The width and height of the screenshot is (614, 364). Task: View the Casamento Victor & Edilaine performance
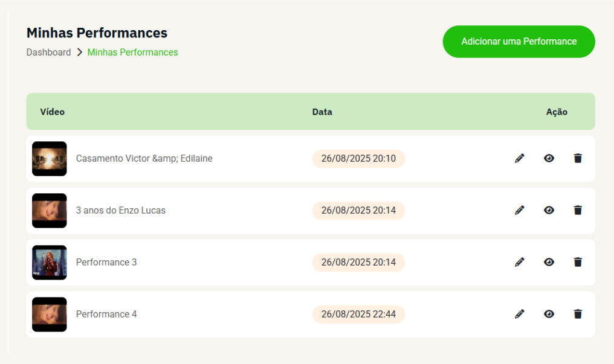pos(549,158)
